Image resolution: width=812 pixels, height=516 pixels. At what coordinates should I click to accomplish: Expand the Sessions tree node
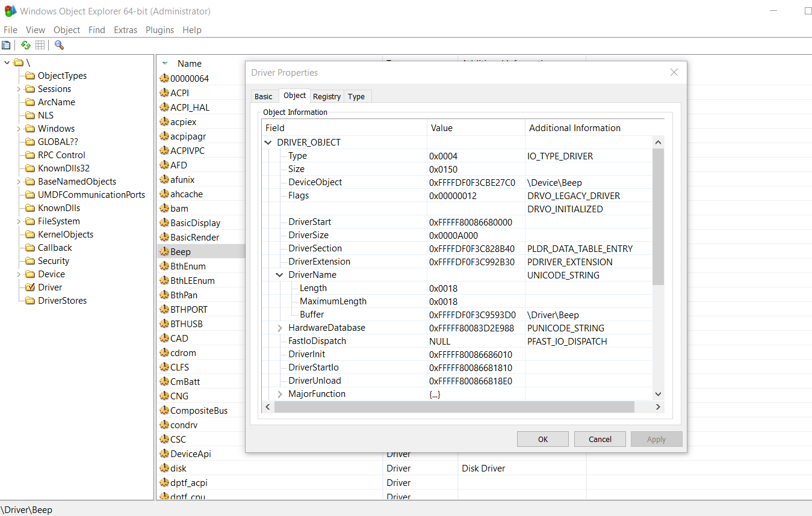click(x=19, y=89)
